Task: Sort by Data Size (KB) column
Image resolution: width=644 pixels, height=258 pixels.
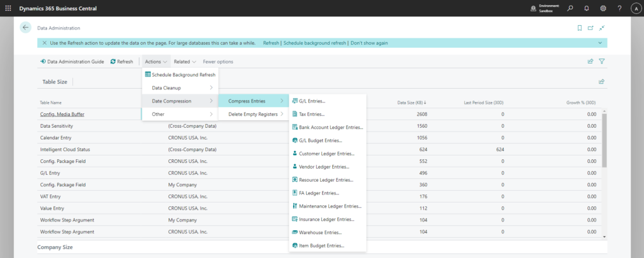Action: coord(413,103)
